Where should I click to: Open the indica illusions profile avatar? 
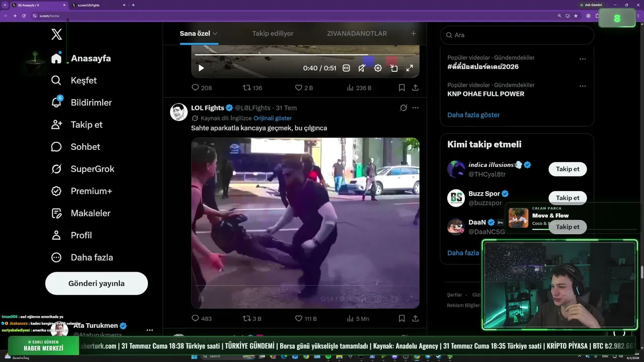pos(456,169)
